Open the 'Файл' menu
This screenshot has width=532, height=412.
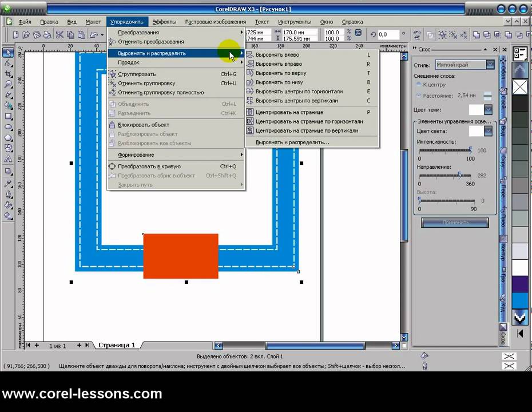(x=25, y=22)
